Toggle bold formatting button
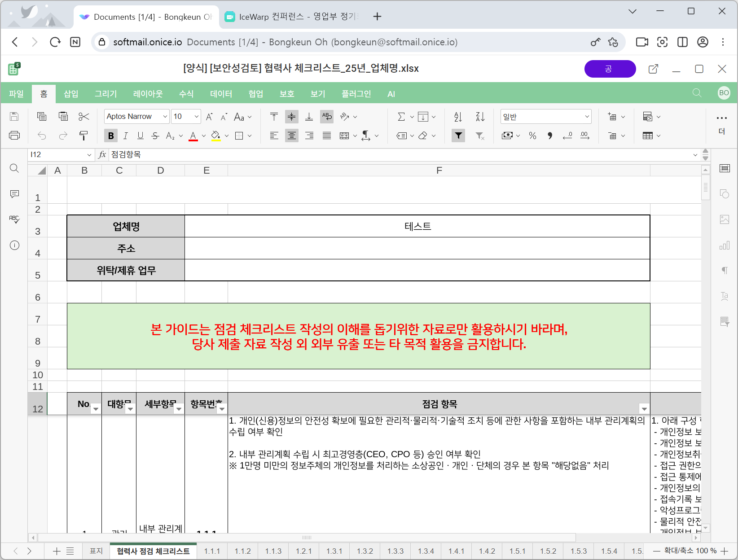 pos(111,136)
